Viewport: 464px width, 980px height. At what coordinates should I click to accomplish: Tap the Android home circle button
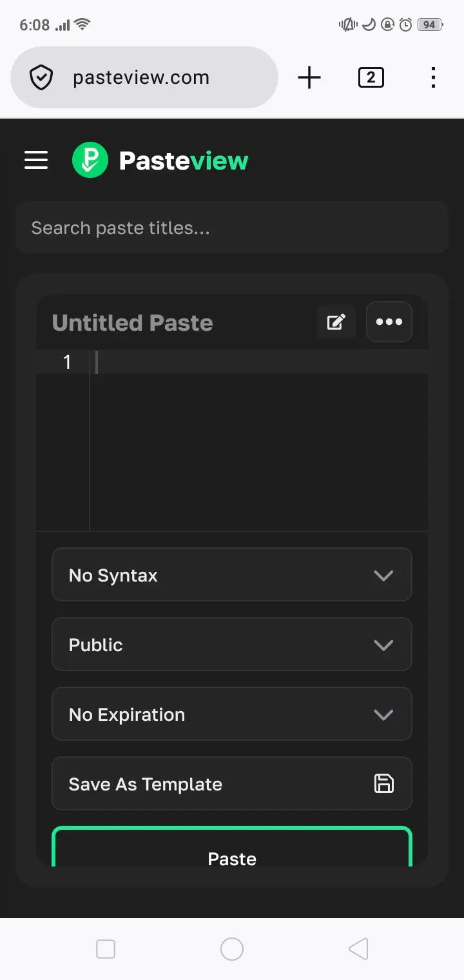coord(232,949)
